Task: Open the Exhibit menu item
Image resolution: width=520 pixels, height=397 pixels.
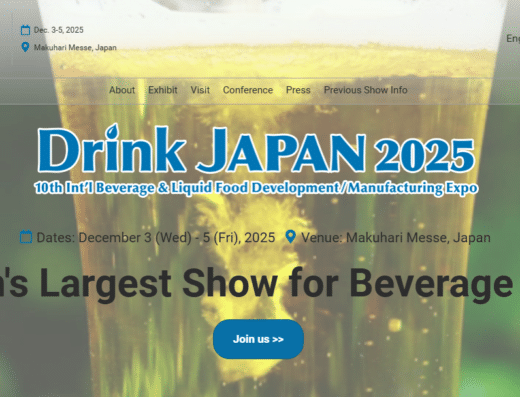Action: (163, 90)
